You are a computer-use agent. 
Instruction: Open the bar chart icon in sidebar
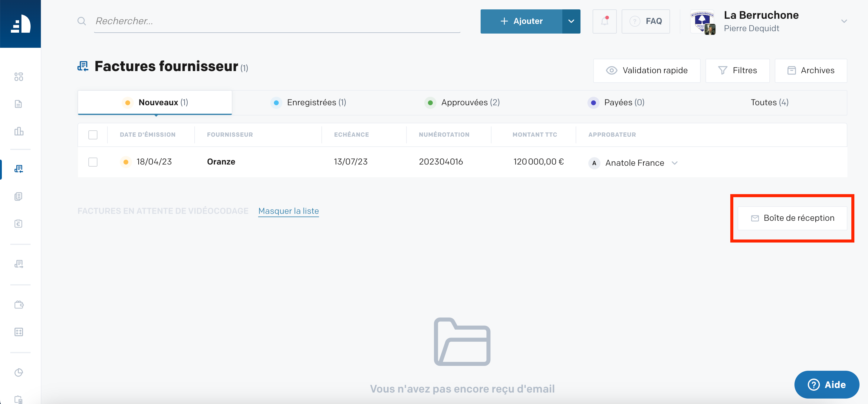pos(19,131)
